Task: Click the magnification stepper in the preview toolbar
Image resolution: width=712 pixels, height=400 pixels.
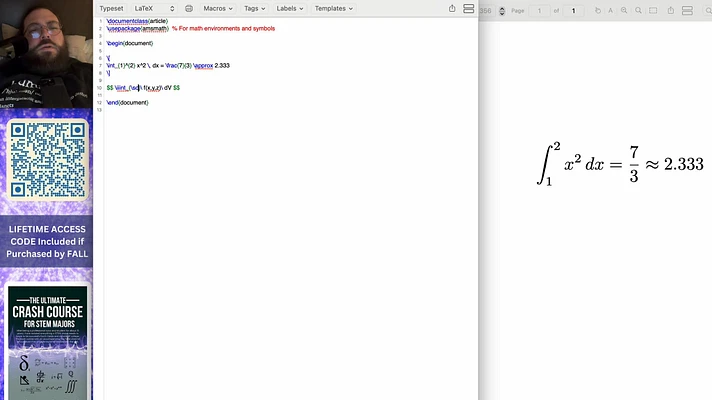Action: pyautogui.click(x=502, y=11)
